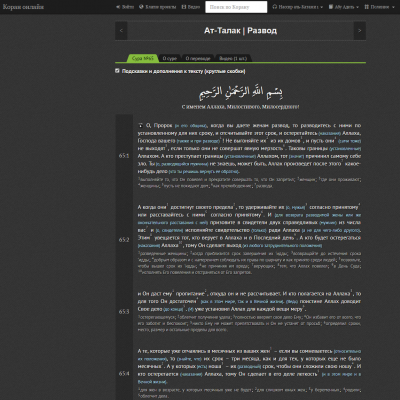Go to previous surah with left arrow
This screenshot has width=400, height=400.
(121, 31)
